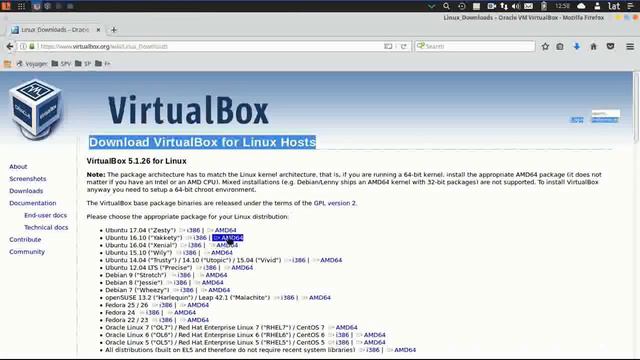Open the blue Downloads arrow icon
This screenshot has height=360, width=640.
(576, 47)
